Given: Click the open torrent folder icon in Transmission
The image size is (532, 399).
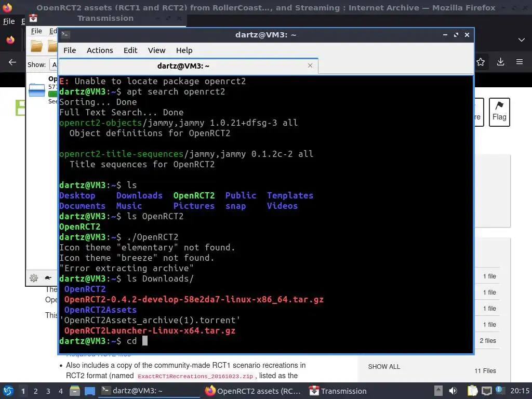Looking at the screenshot, I should click(37, 46).
